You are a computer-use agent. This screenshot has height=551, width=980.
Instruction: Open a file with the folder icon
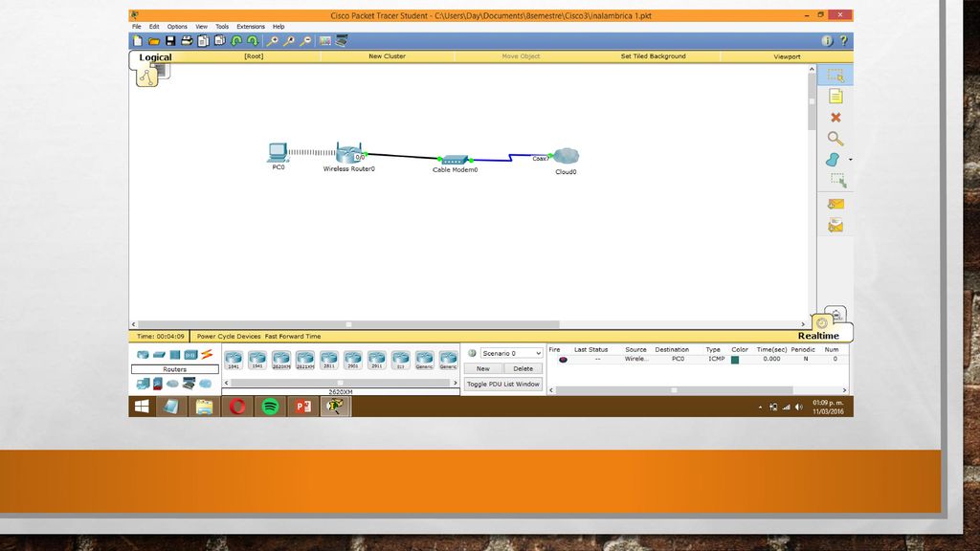154,41
